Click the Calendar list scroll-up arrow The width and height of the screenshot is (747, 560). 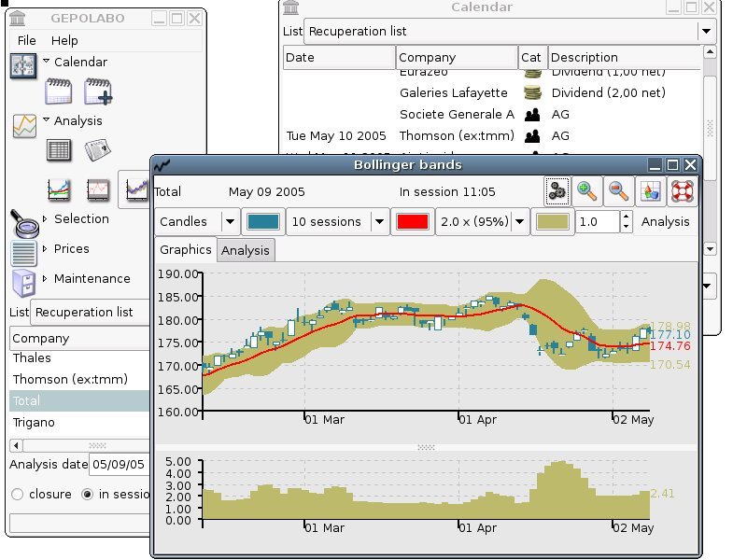tap(710, 51)
